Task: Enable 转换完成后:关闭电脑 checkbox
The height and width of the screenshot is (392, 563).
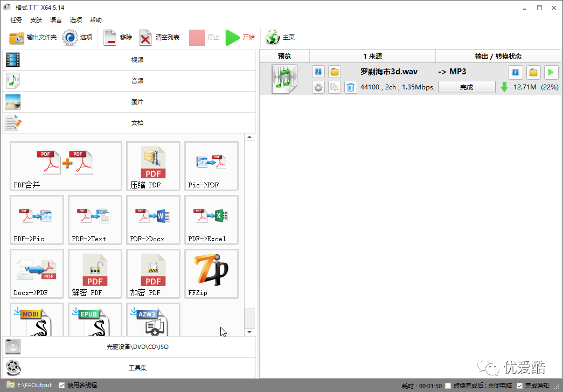Action: pos(448,386)
